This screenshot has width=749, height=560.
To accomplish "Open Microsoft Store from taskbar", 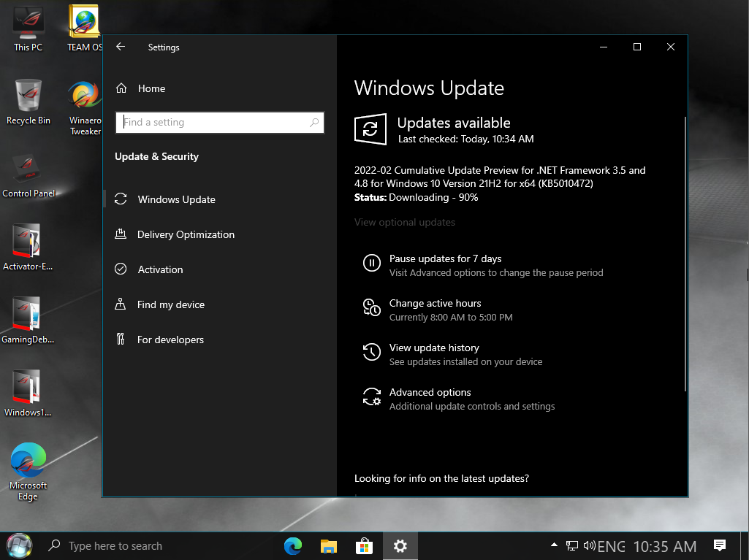I will tap(364, 545).
